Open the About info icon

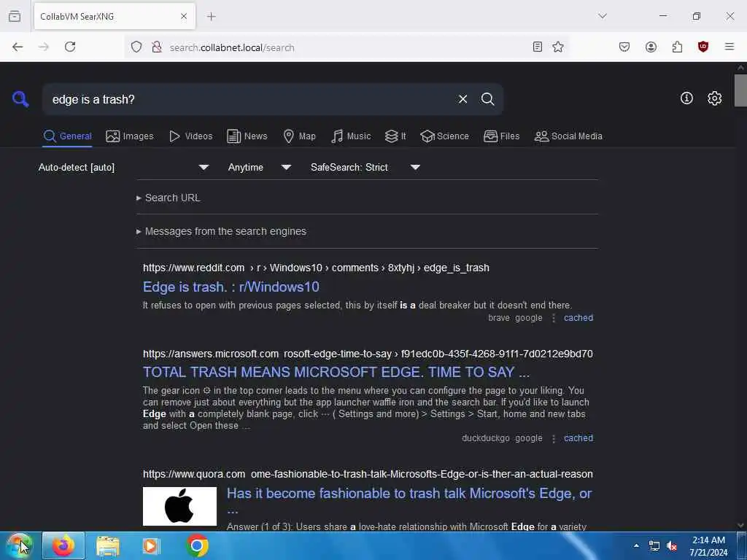pyautogui.click(x=686, y=98)
